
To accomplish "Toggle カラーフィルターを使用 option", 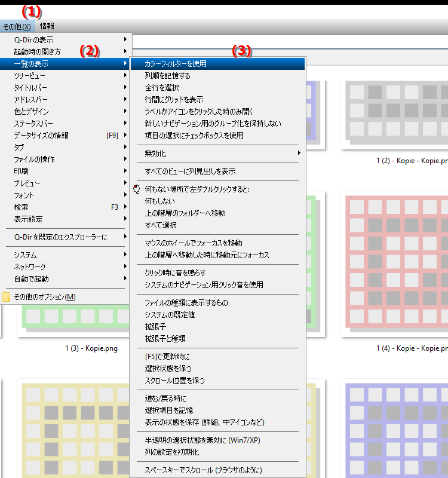I will 217,64.
